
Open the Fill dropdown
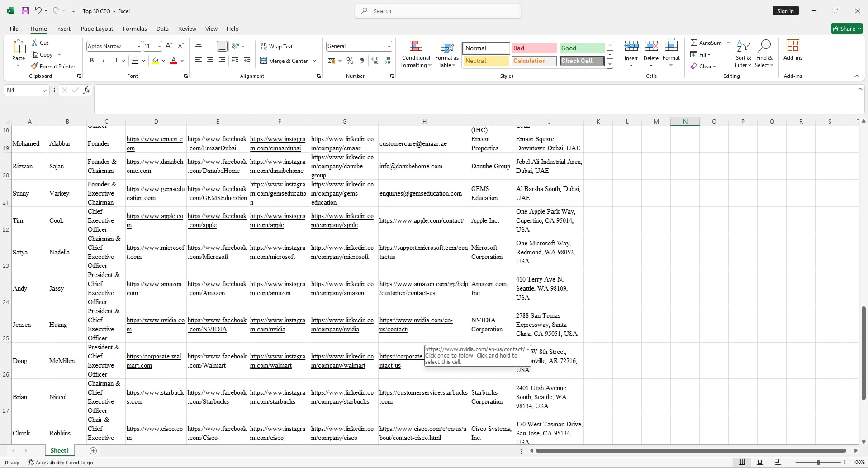pyautogui.click(x=701, y=54)
